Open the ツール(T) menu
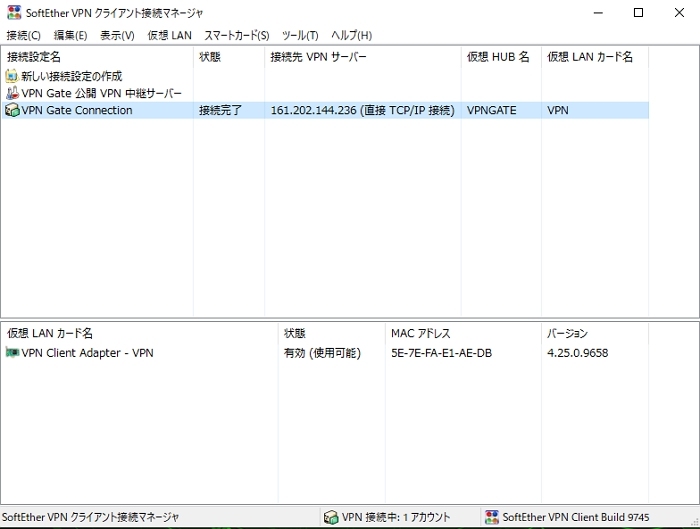This screenshot has height=529, width=700. coord(300,35)
